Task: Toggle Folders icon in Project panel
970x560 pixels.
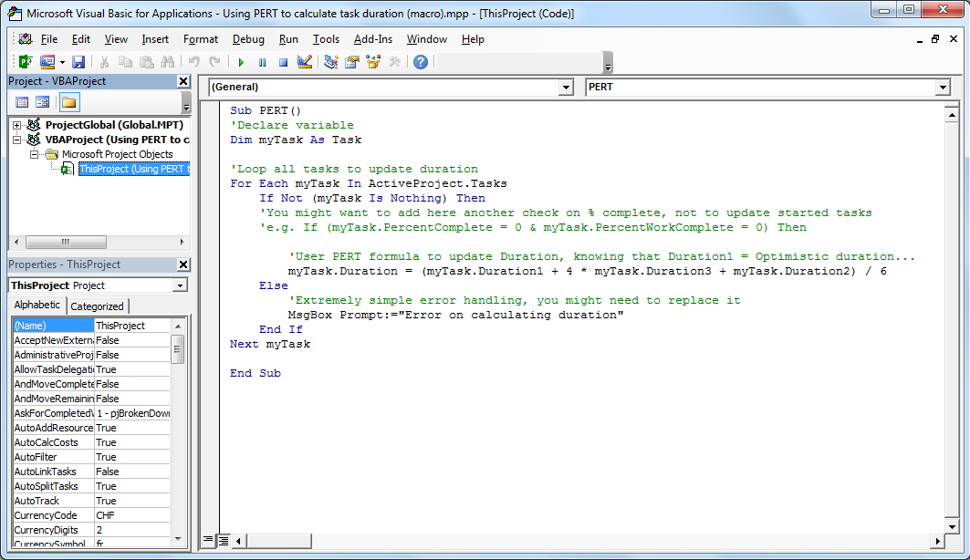Action: click(x=68, y=102)
